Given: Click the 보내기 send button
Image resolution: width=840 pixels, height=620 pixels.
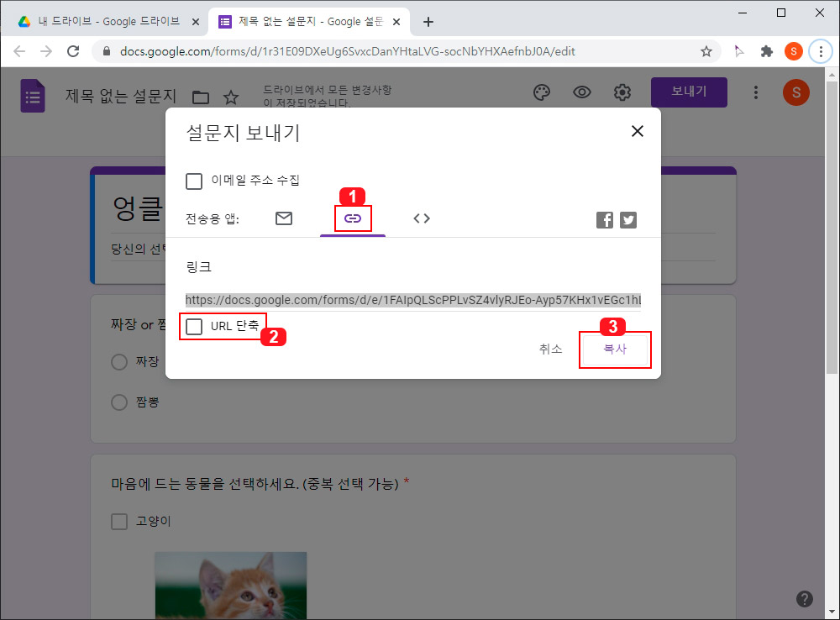Looking at the screenshot, I should 689,92.
